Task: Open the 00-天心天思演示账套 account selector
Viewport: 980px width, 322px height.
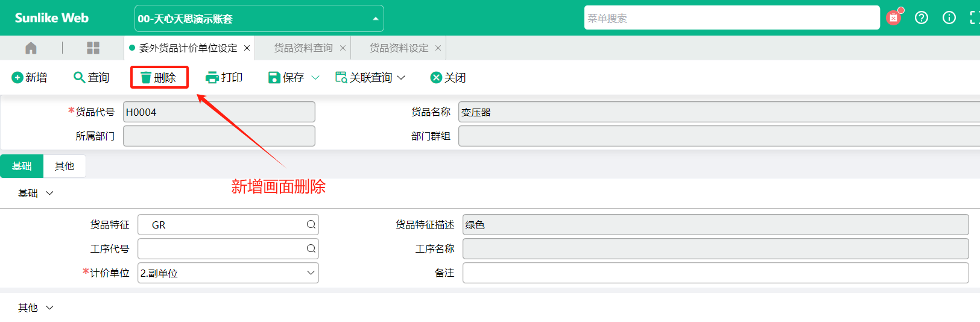Action: pos(259,18)
